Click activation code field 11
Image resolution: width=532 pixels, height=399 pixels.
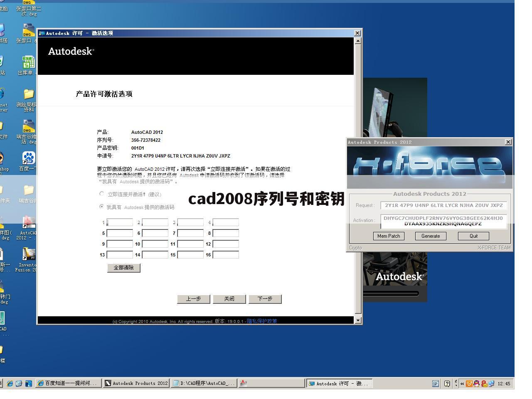point(190,244)
